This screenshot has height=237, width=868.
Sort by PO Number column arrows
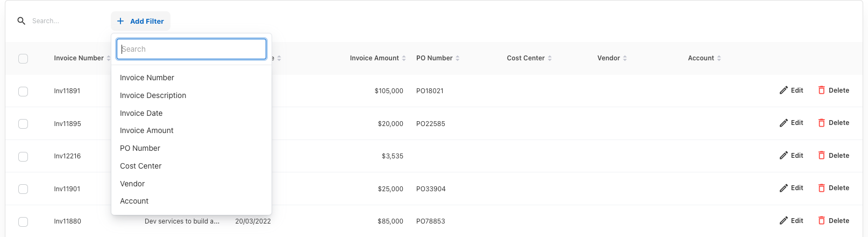(458, 58)
